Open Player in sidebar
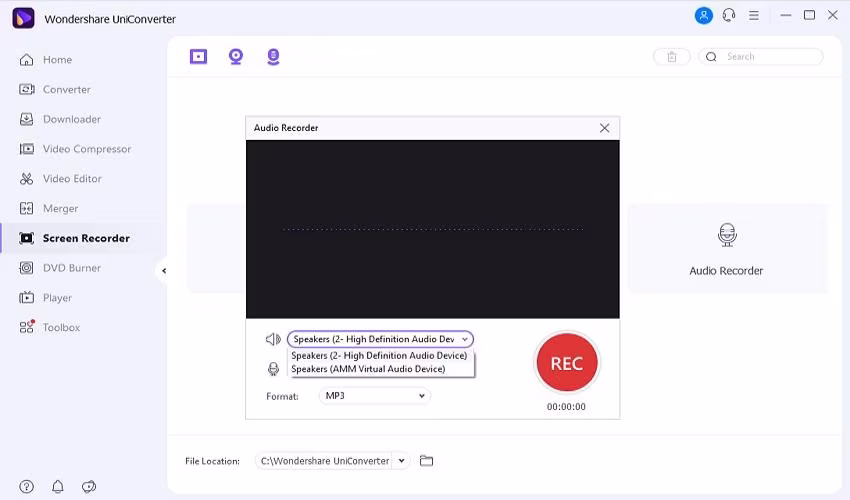The width and height of the screenshot is (850, 500). [57, 298]
